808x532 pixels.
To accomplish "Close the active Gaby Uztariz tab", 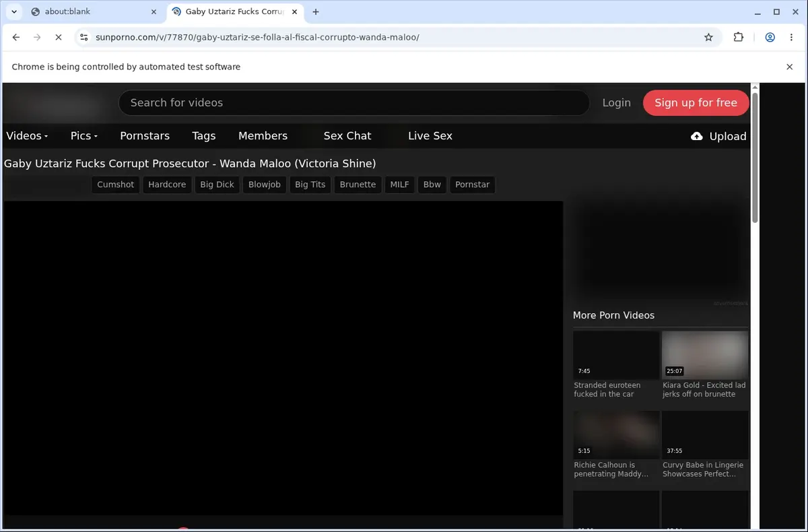I will tap(294, 11).
